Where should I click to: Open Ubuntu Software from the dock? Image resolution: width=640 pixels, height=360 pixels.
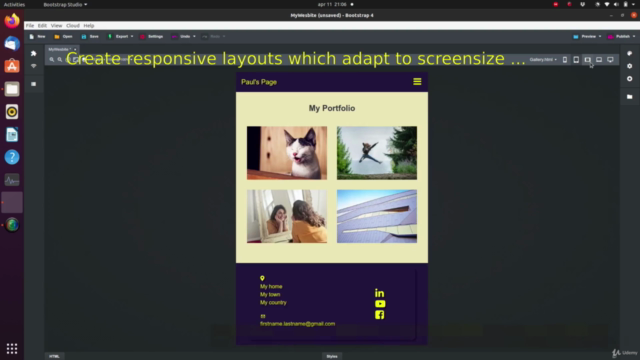(x=12, y=66)
